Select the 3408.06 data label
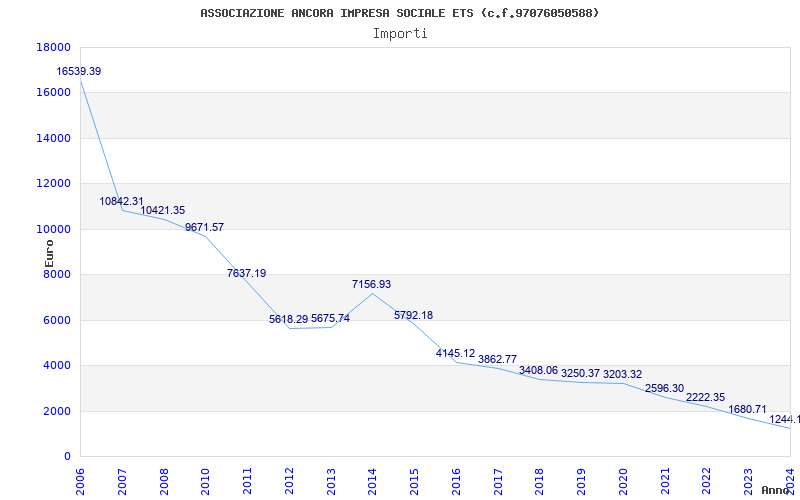Screen dimensions: 800x500 538,370
